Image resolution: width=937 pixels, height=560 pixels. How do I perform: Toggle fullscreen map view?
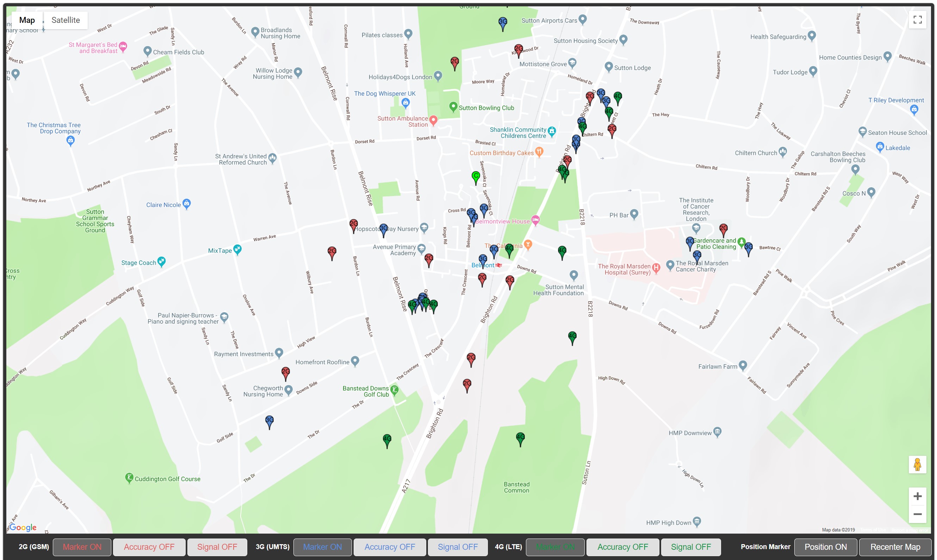coord(917,20)
